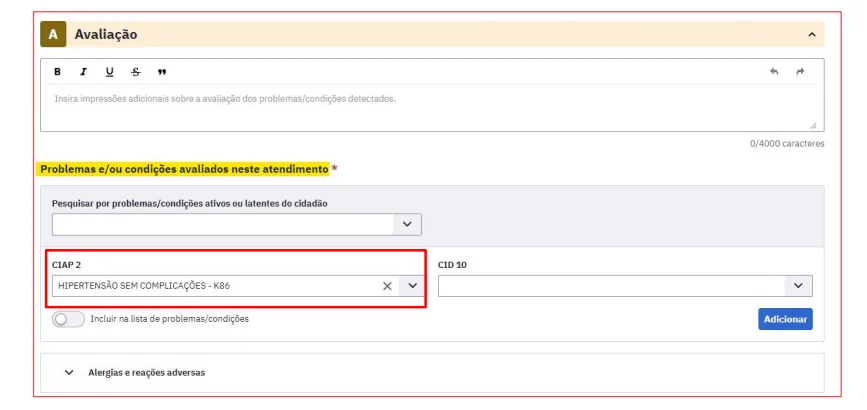This screenshot has height=410, width=867.
Task: Insert a blockquote using the quote icon
Action: click(x=162, y=72)
